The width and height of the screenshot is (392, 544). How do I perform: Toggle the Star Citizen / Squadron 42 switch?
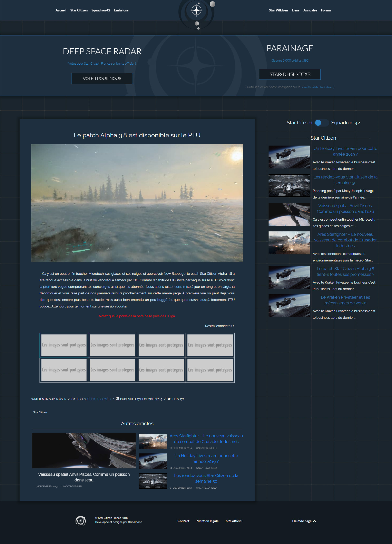(322, 123)
